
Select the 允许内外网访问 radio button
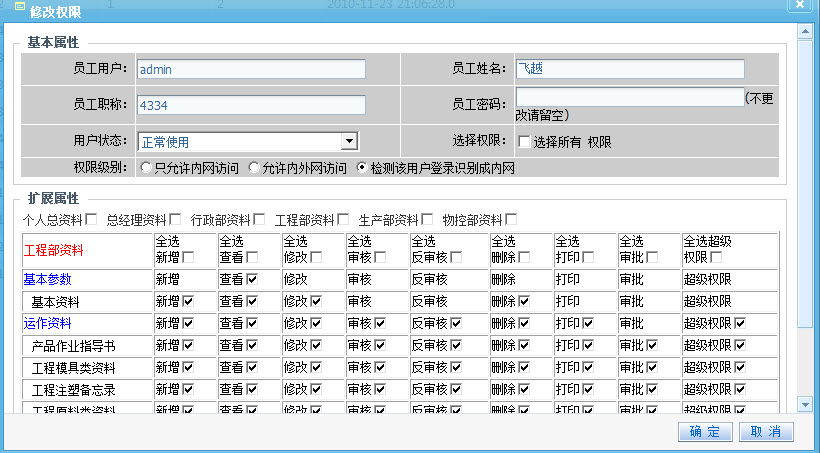click(254, 168)
